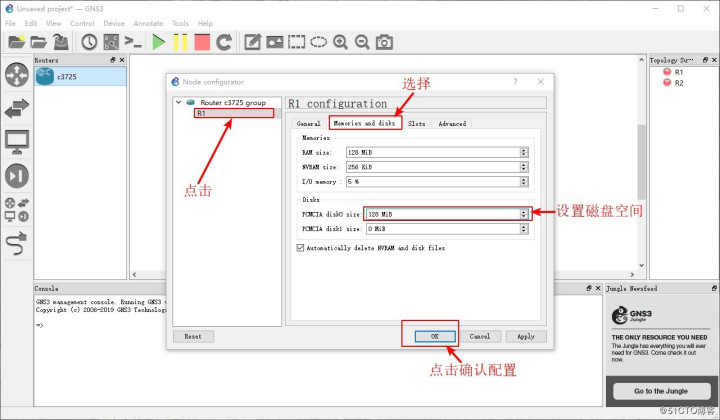This screenshot has width=720, height=420.
Task: Select the add a link cable tool
Action: tap(17, 243)
